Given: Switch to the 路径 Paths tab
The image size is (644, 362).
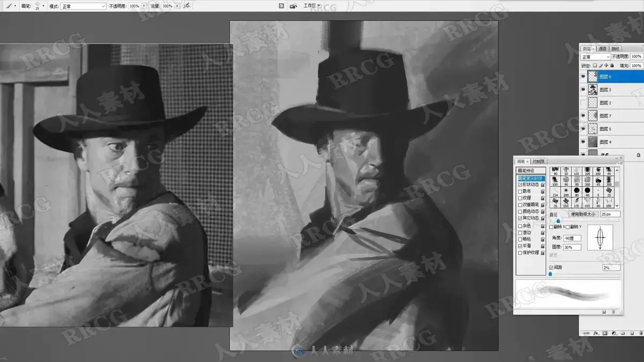Looking at the screenshot, I should click(616, 49).
